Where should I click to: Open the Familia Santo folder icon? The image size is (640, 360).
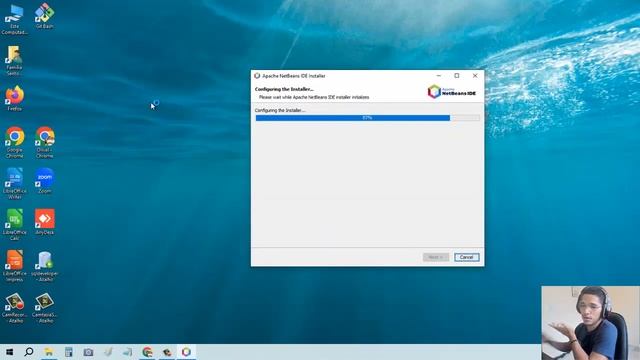[x=14, y=60]
